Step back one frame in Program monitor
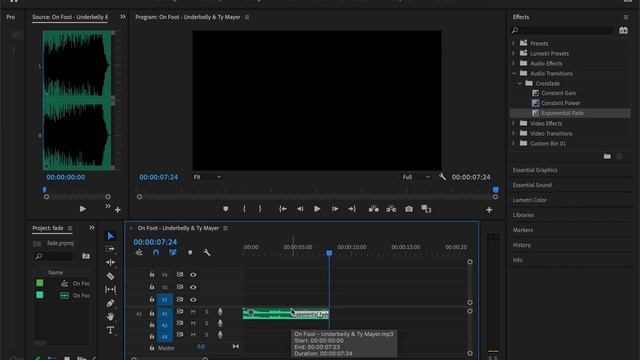 click(x=300, y=209)
